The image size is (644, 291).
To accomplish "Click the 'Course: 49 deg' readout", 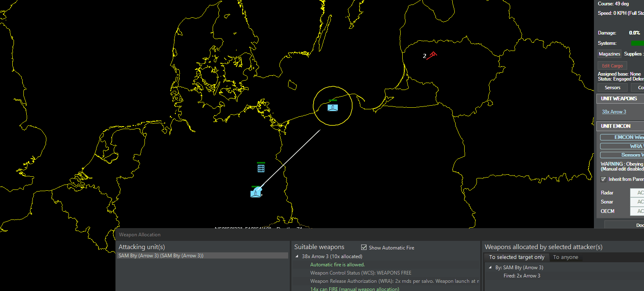I will 613,4.
